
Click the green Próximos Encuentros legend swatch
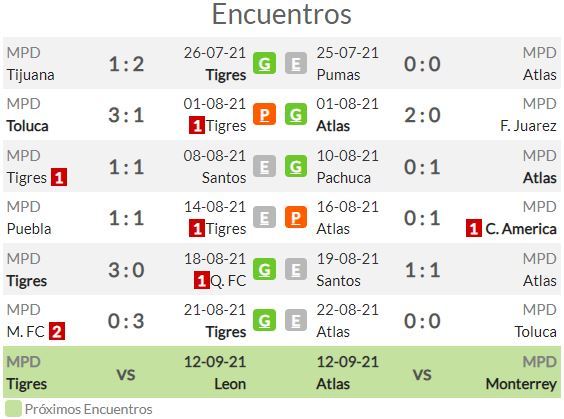tap(13, 409)
